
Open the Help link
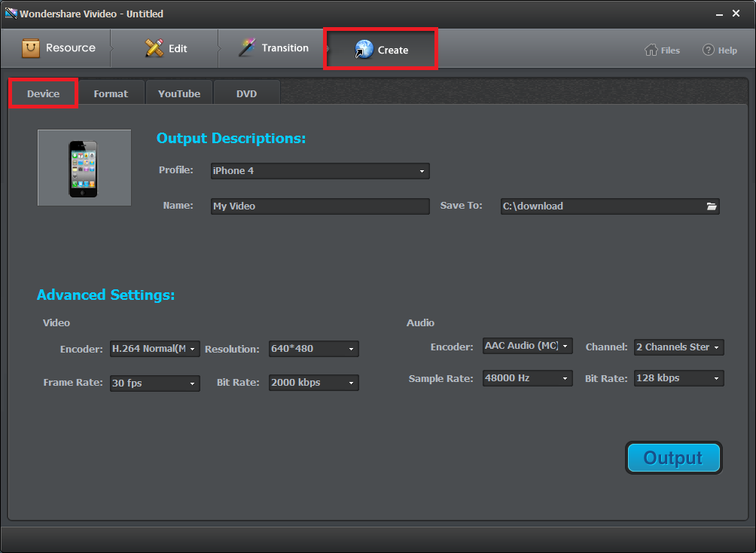click(720, 50)
